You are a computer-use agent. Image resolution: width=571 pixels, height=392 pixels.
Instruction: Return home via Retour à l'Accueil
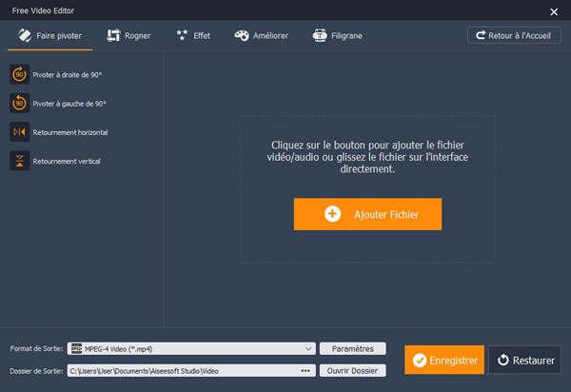point(514,35)
